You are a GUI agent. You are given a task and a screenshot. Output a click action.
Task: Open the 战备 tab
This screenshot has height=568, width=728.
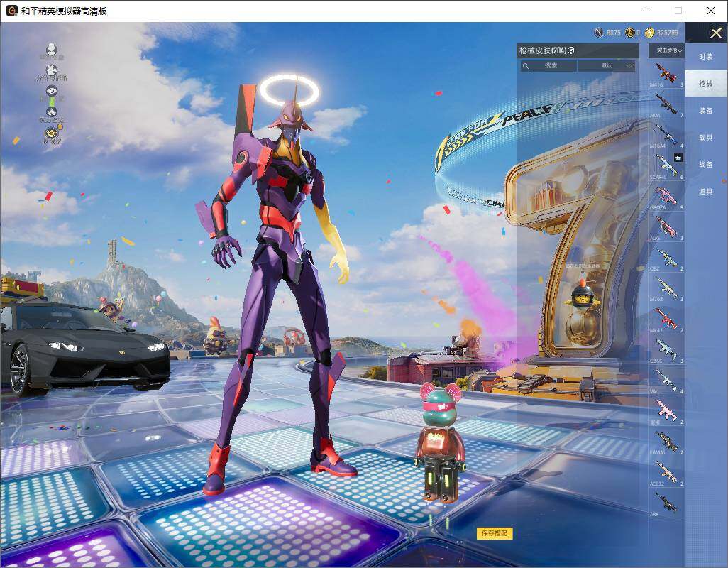click(706, 165)
